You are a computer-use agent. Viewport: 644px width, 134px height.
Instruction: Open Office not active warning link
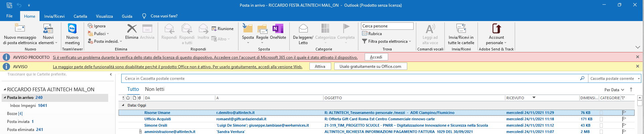click(177, 67)
